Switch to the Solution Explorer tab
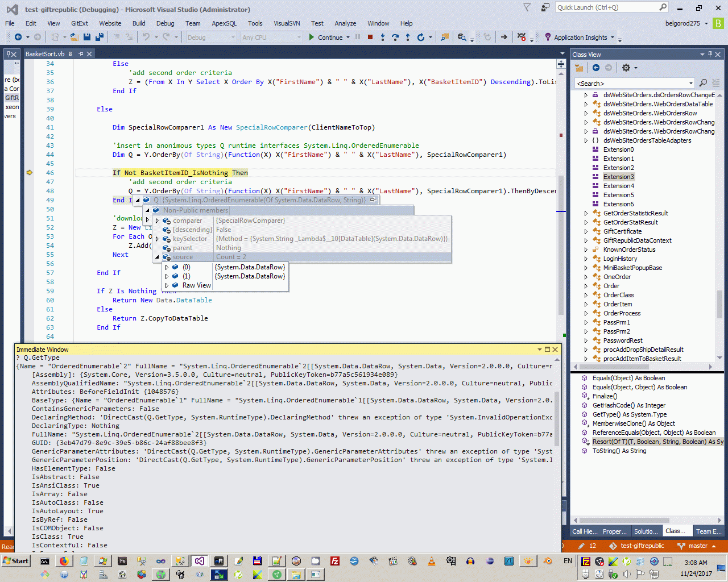Screen dimensions: 728x582 [646, 531]
